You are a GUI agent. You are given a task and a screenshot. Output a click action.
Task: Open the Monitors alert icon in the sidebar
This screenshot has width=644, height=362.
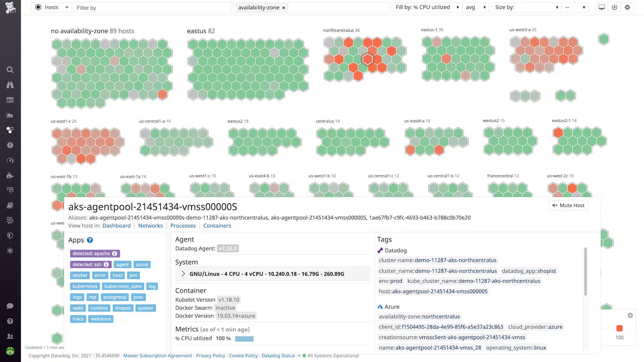pyautogui.click(x=10, y=145)
